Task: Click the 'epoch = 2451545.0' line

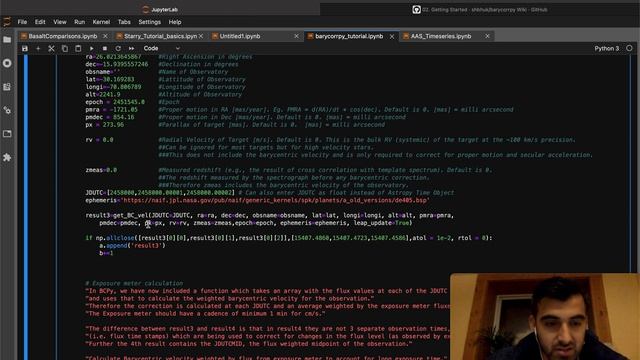Action: coord(115,102)
